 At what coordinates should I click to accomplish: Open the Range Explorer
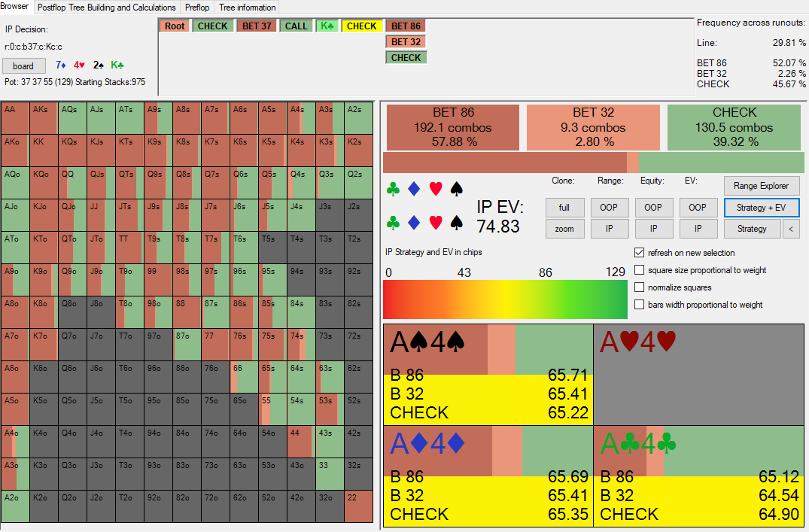click(761, 186)
